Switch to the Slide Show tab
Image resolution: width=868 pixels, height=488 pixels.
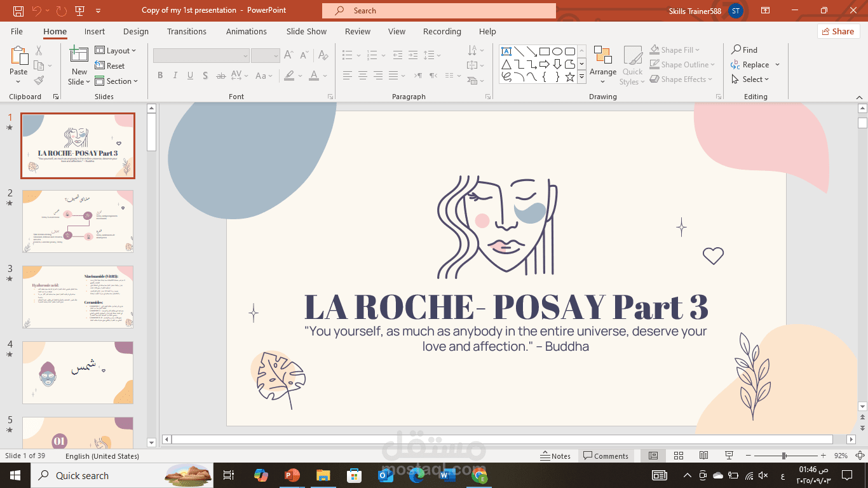306,31
